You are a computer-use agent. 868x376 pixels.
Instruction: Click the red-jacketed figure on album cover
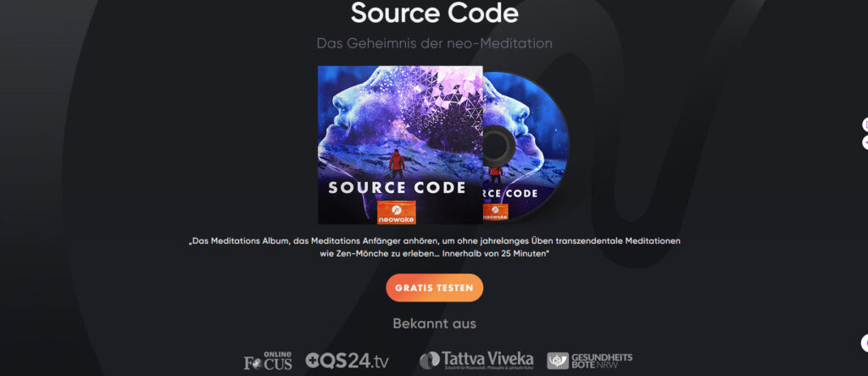(397, 163)
